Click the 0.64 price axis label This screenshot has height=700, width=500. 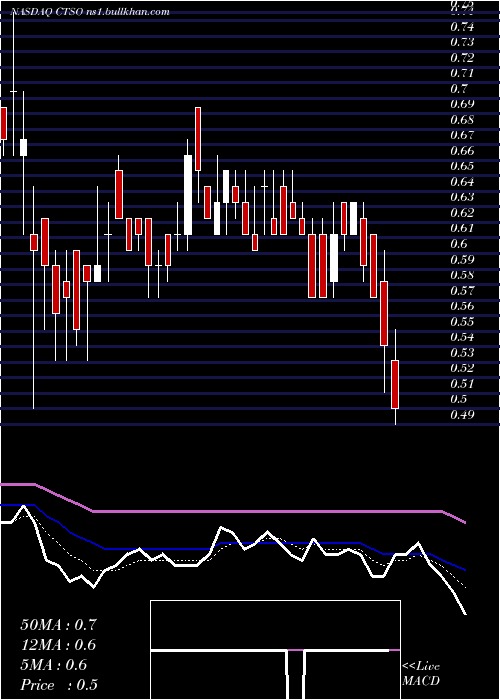[462, 182]
